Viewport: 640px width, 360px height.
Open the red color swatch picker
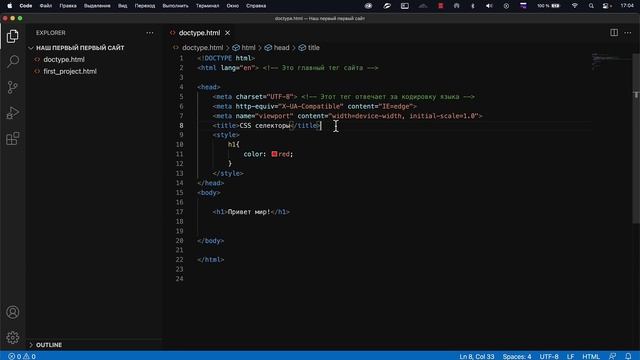(274, 154)
